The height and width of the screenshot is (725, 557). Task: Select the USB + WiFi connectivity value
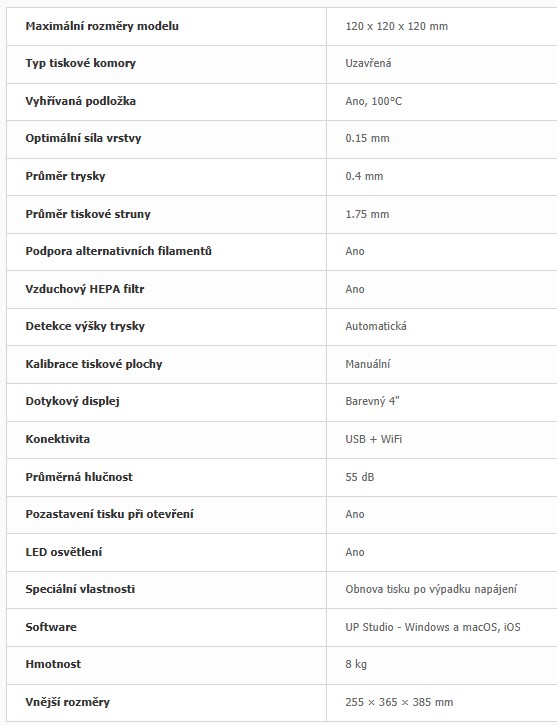coord(373,439)
